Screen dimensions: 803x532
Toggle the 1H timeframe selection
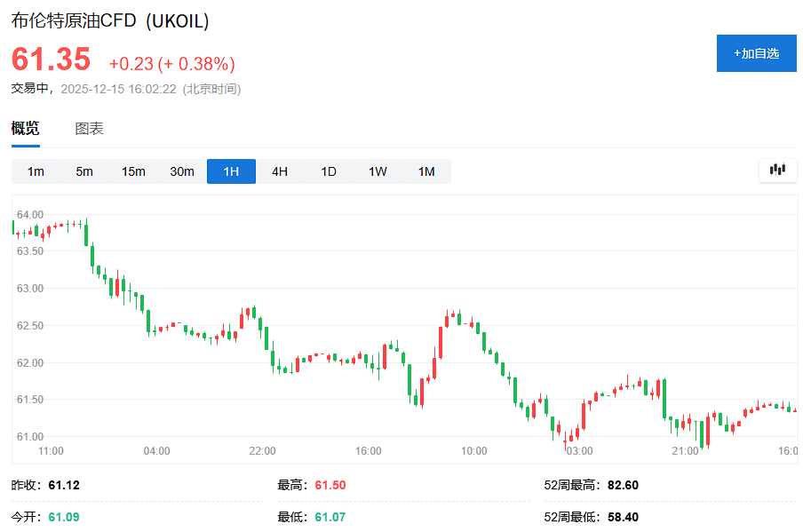(230, 171)
